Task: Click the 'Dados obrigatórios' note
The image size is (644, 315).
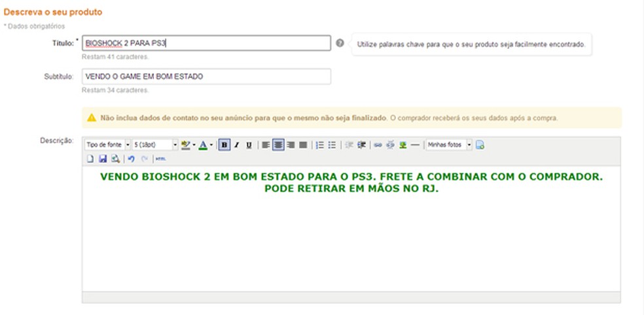Action: (34, 26)
